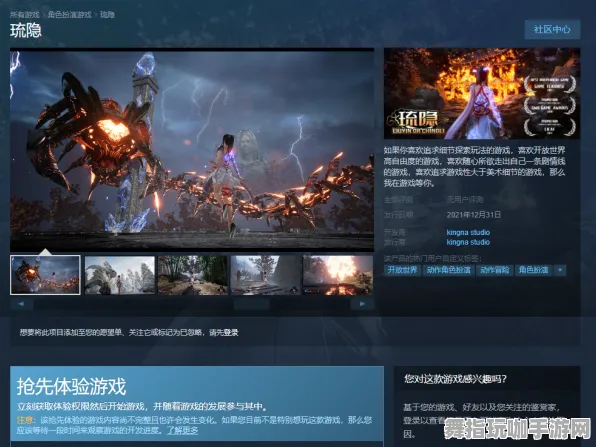
Task: Click the release date 2021年12月31日
Action: [474, 215]
